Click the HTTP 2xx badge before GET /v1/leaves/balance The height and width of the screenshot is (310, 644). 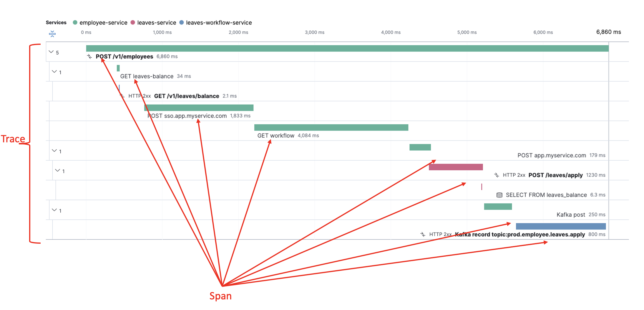[x=140, y=96]
